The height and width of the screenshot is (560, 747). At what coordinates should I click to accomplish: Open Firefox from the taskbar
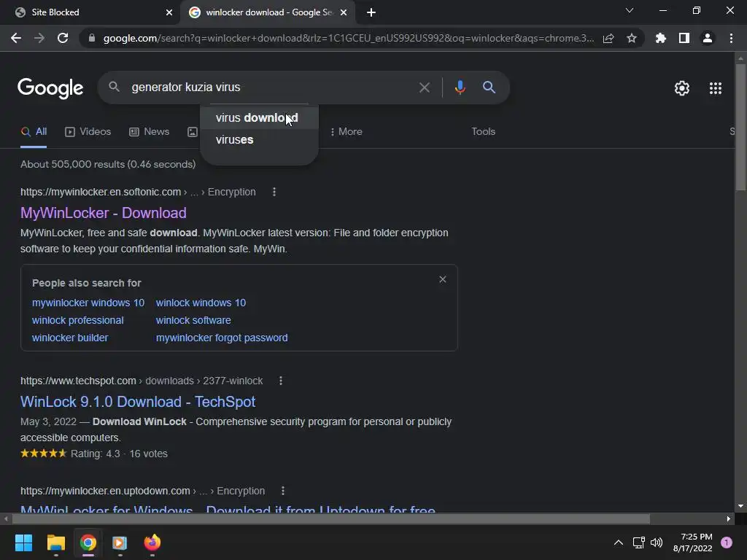152,542
